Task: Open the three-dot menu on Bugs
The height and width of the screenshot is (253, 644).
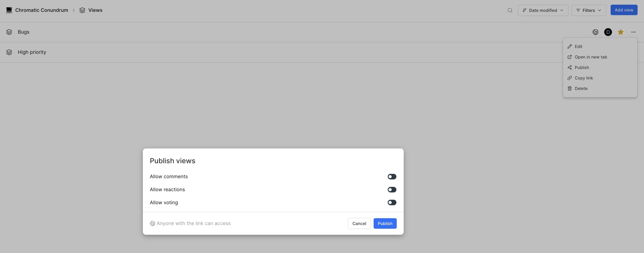Action: [634, 32]
